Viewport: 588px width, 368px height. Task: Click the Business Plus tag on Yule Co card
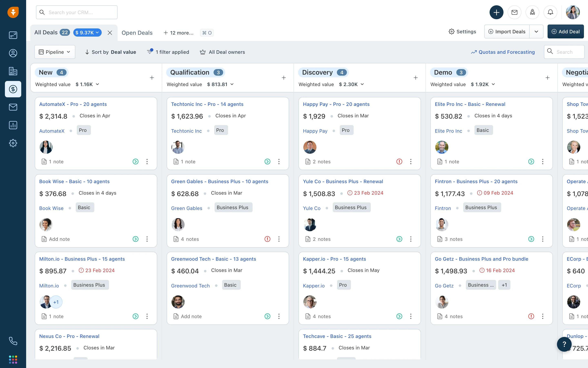[351, 207]
